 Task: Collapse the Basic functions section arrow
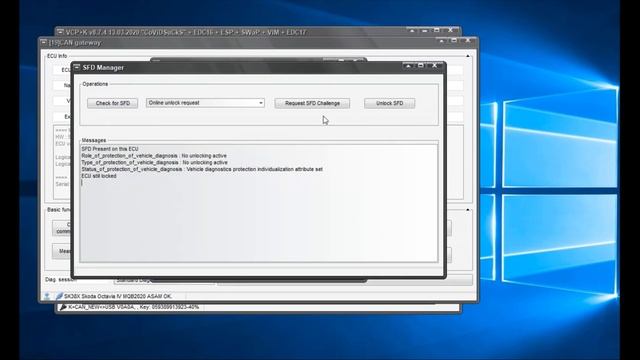pos(468,210)
